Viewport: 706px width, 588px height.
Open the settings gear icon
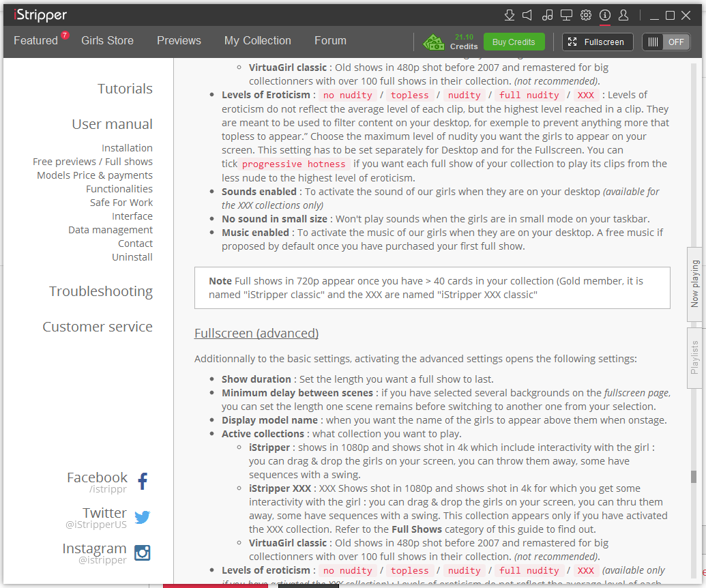coord(585,15)
